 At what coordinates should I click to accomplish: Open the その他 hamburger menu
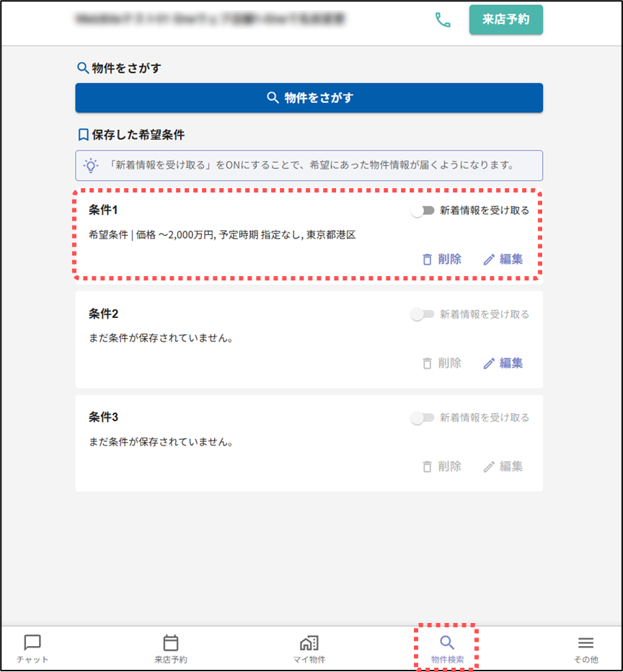pyautogui.click(x=586, y=648)
